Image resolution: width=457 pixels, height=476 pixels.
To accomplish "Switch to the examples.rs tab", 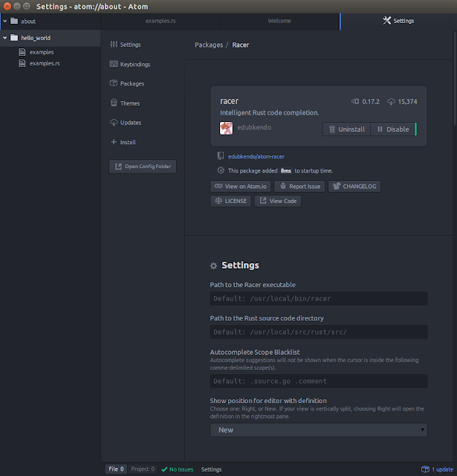I will [160, 21].
